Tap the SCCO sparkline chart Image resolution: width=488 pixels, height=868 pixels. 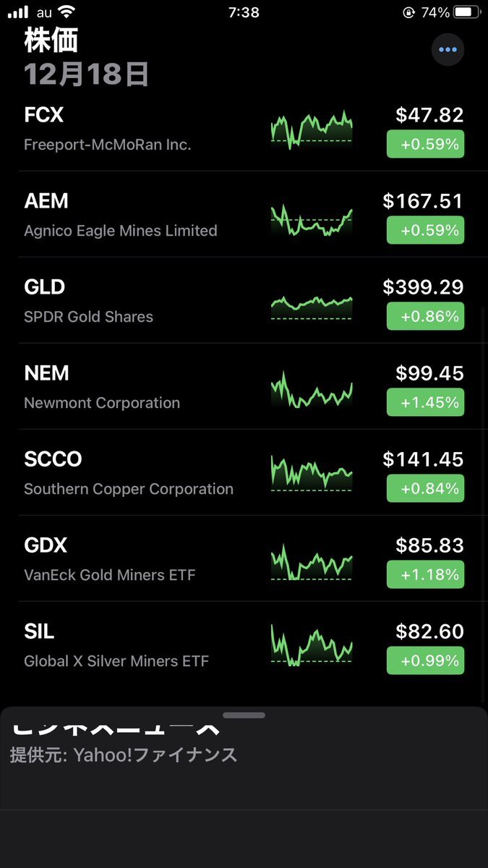click(x=312, y=474)
